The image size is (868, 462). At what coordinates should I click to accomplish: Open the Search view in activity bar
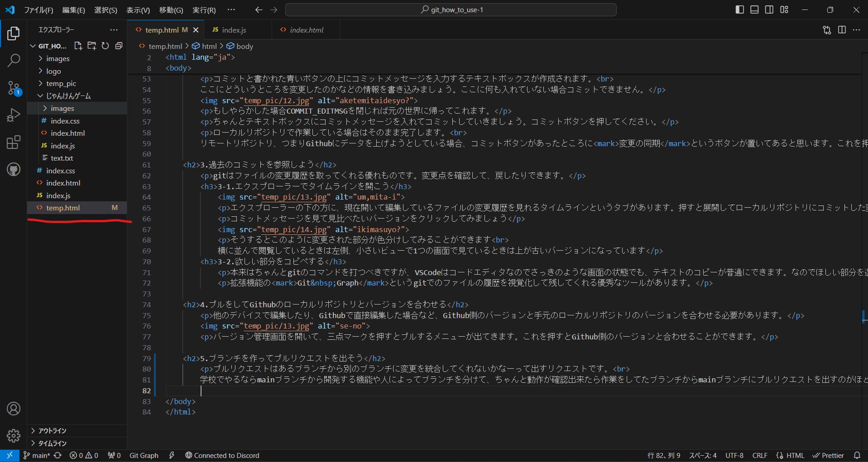14,60
